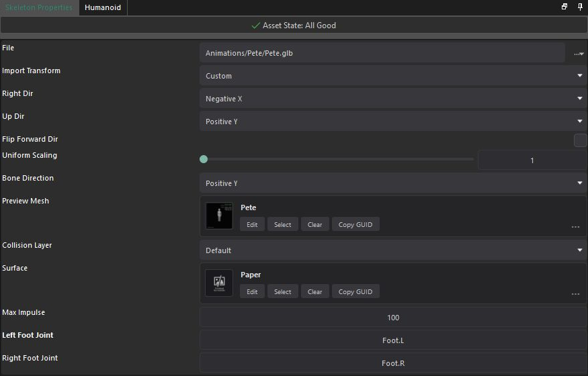The width and height of the screenshot is (588, 376).
Task: Click Edit for Surface Paper
Action: (x=252, y=291)
